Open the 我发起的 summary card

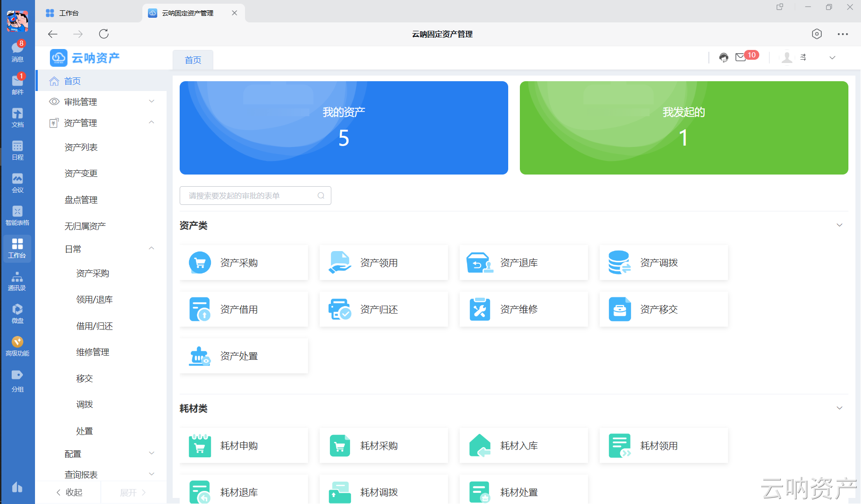point(684,128)
